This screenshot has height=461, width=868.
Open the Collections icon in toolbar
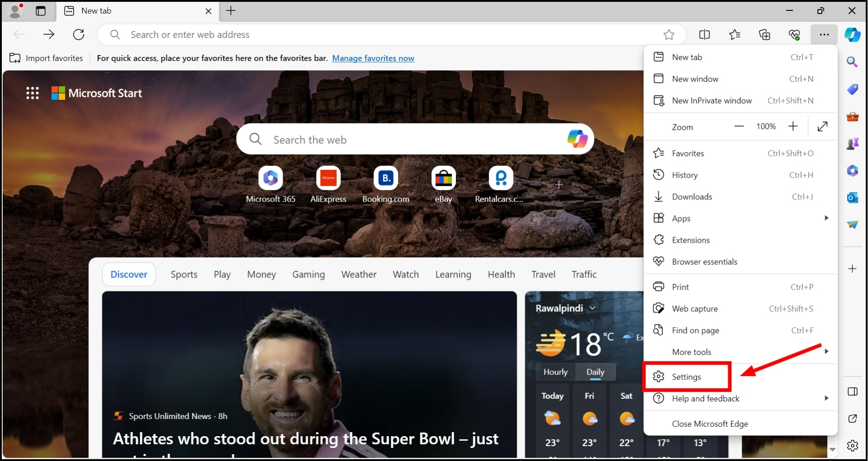pos(765,34)
